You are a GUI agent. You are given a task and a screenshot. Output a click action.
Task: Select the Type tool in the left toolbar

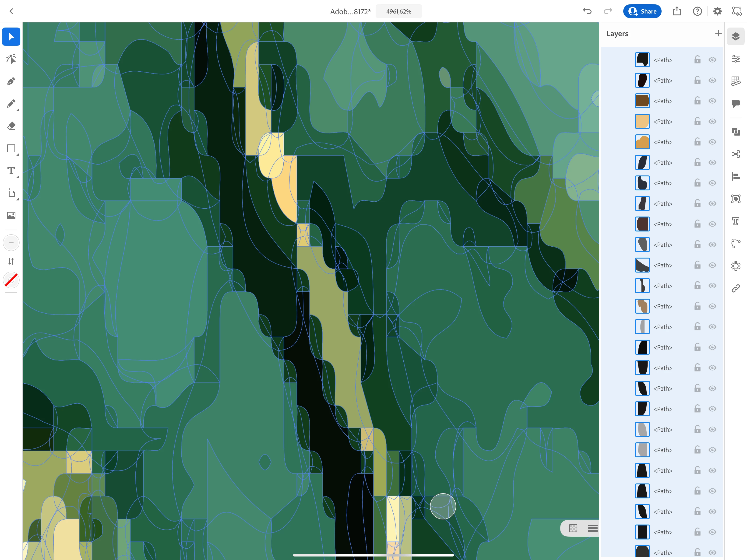click(x=11, y=171)
